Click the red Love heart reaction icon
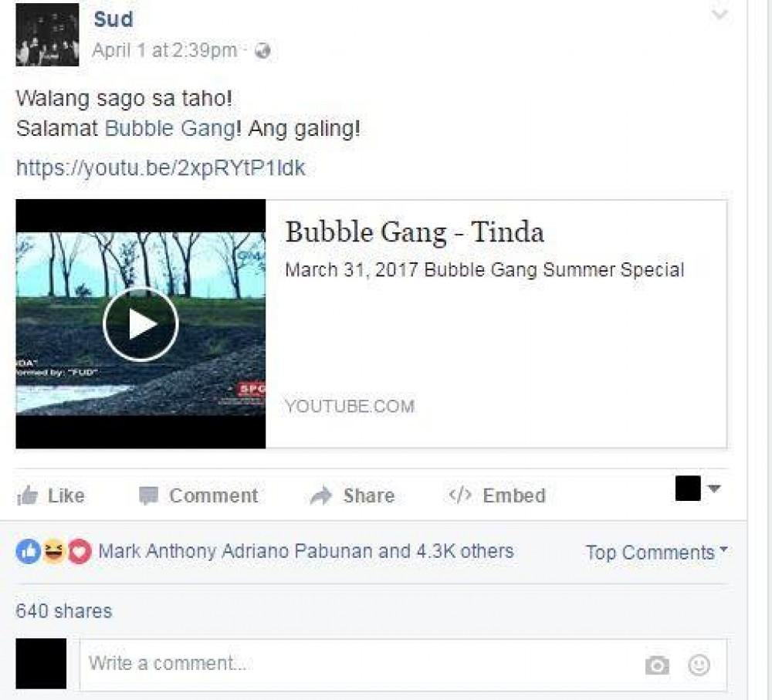The height and width of the screenshot is (700, 772). (80, 551)
